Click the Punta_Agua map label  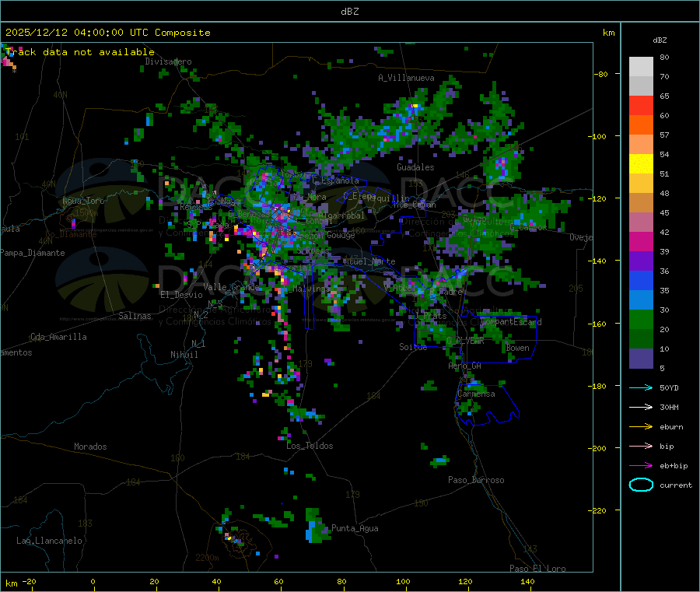point(355,529)
